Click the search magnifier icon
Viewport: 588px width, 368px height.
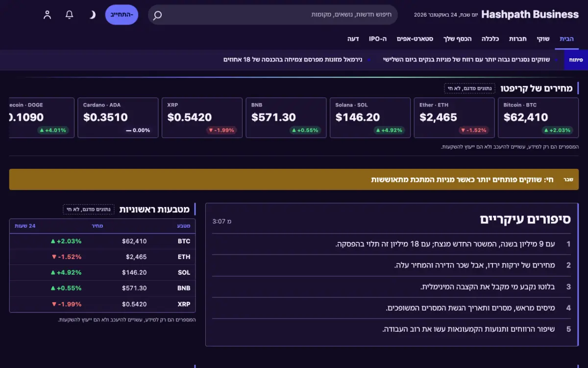click(x=157, y=15)
